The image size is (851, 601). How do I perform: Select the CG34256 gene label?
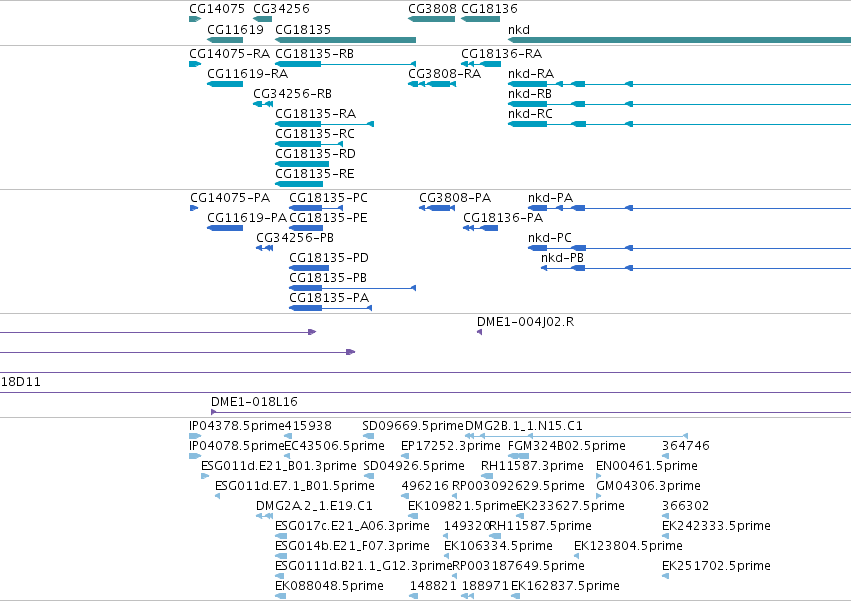click(x=282, y=9)
